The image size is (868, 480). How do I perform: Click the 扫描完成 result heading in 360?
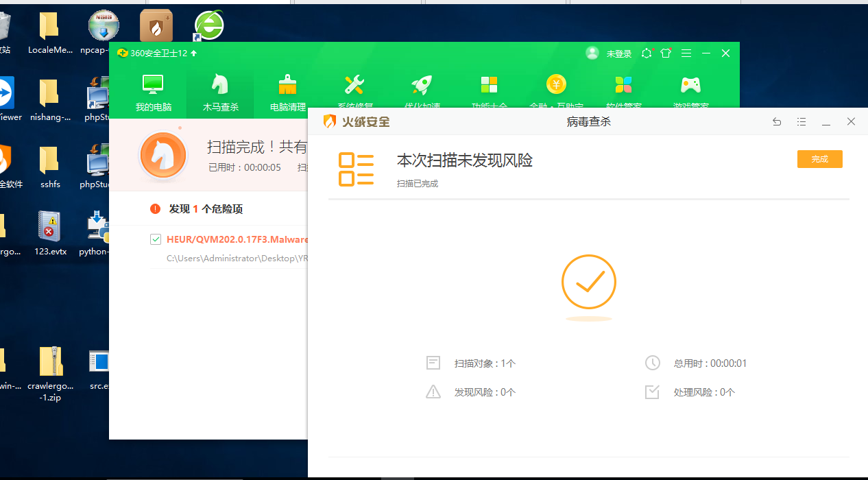257,147
